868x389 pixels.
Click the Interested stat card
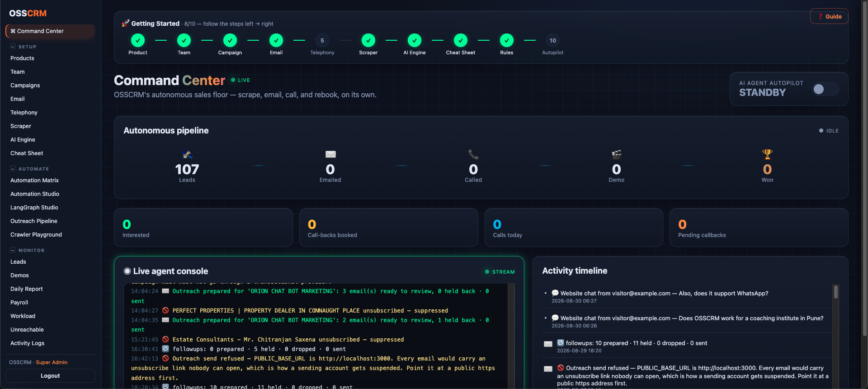(x=203, y=228)
